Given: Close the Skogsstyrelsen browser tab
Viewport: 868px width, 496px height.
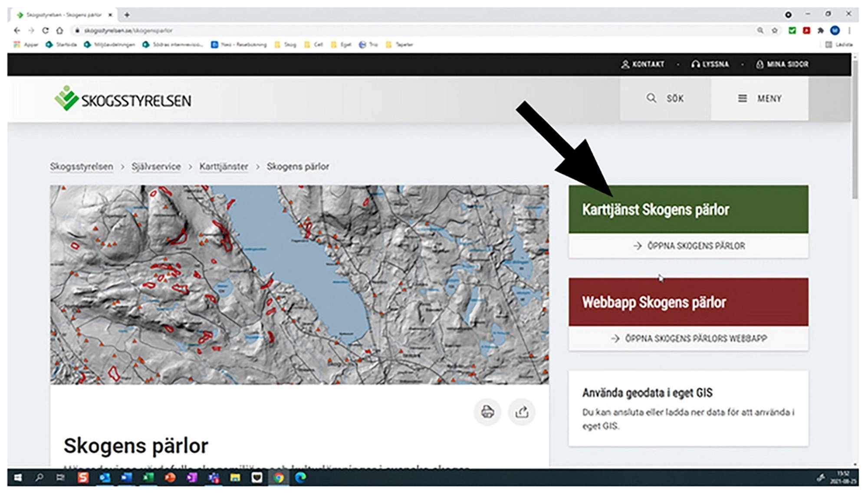Looking at the screenshot, I should [x=110, y=15].
